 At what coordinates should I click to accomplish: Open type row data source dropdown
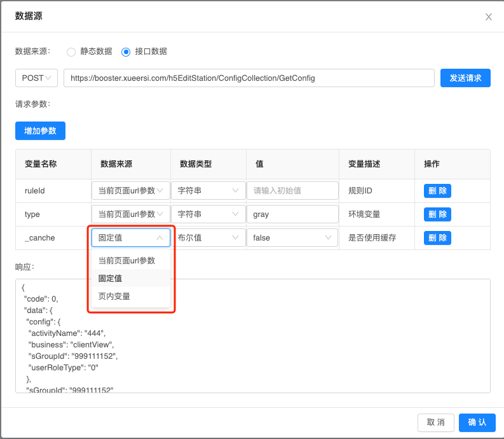pyautogui.click(x=131, y=214)
